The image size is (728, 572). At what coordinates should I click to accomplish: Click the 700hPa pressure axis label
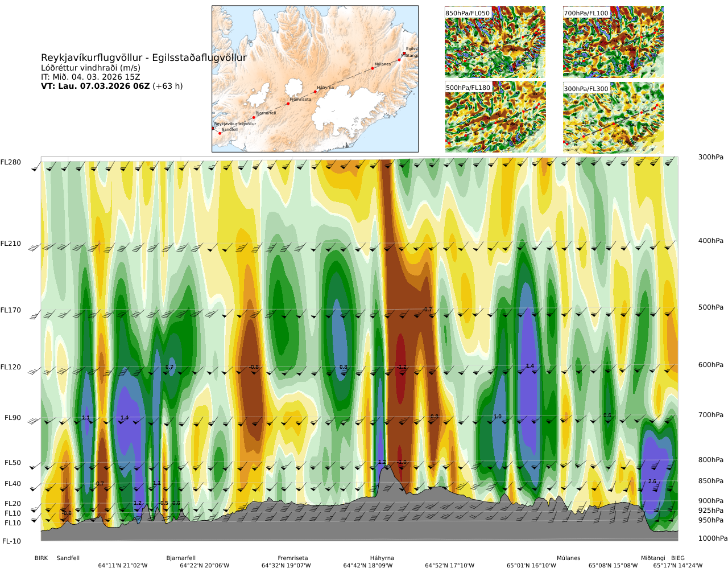711,415
